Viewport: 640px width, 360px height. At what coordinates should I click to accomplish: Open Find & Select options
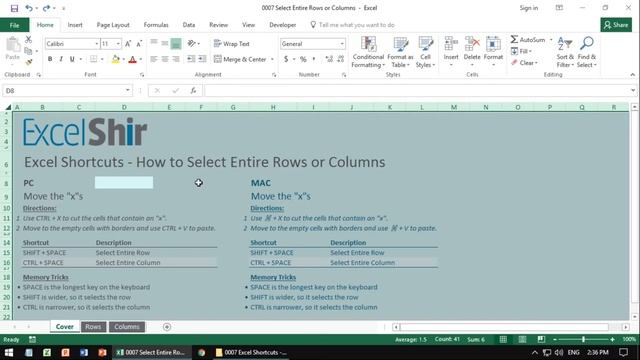(x=587, y=52)
